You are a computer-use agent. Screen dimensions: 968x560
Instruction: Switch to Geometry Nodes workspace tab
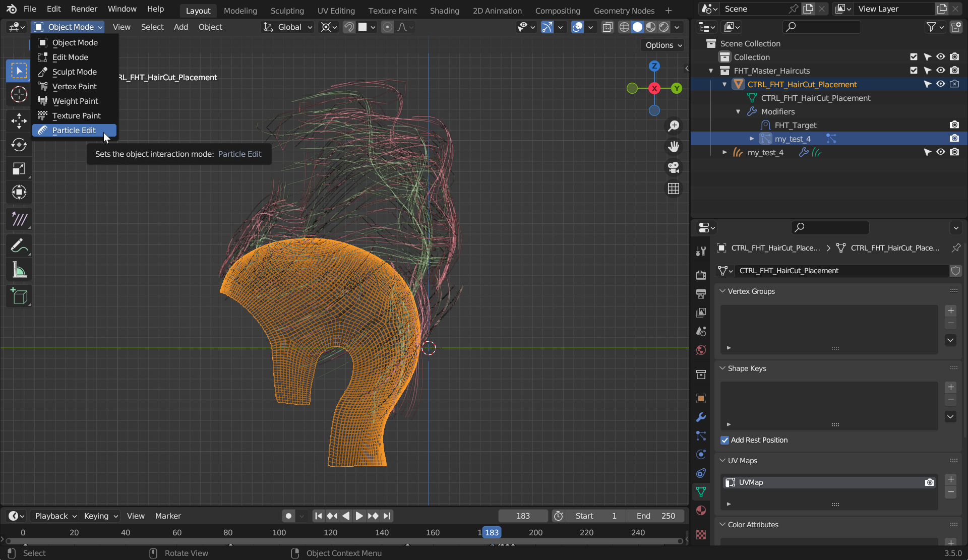click(624, 11)
